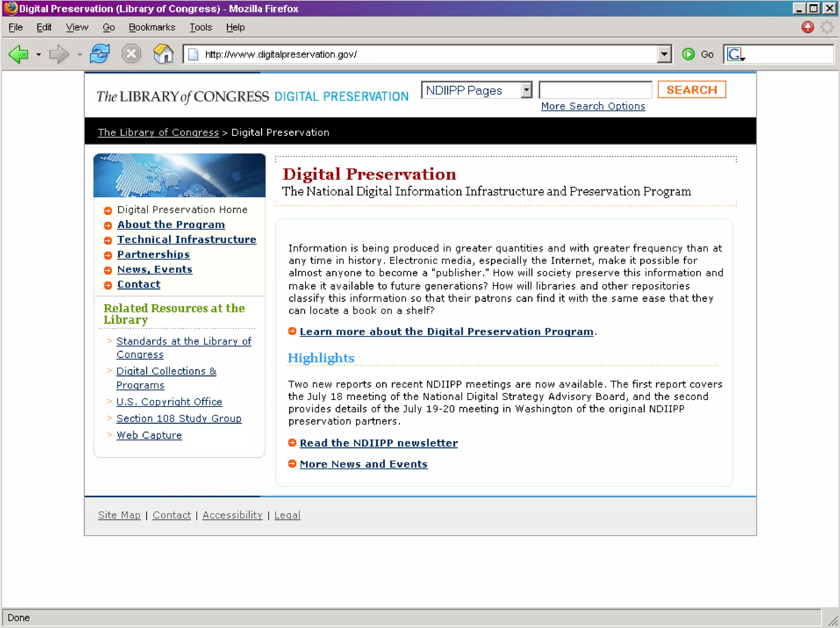This screenshot has width=840, height=628.
Task: Open News, Events link
Action: pyautogui.click(x=155, y=269)
